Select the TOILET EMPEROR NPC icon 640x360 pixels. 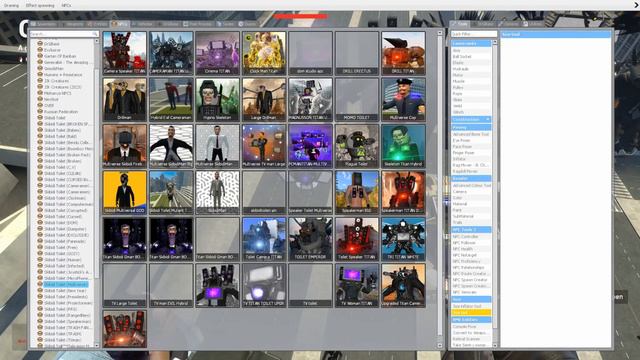pyautogui.click(x=311, y=239)
